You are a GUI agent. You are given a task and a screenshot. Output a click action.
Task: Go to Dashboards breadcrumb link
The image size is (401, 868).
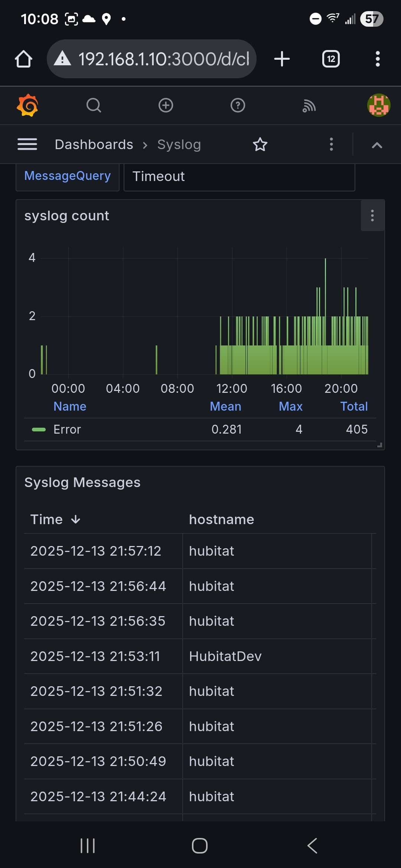pos(94,145)
